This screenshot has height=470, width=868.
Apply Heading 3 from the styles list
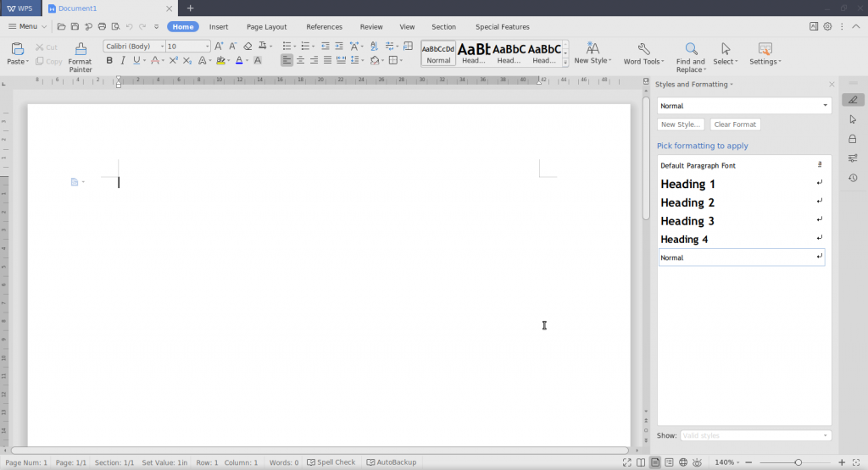(x=742, y=221)
